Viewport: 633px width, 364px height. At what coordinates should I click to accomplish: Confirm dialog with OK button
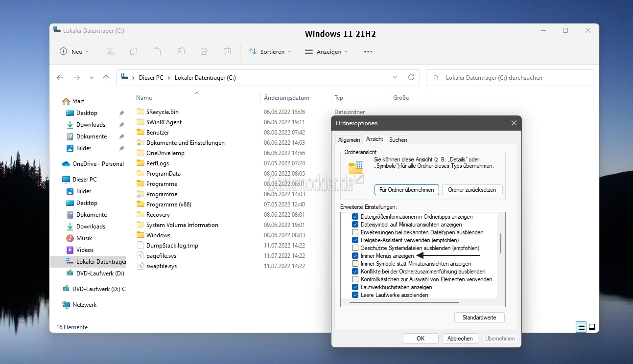[x=421, y=338]
